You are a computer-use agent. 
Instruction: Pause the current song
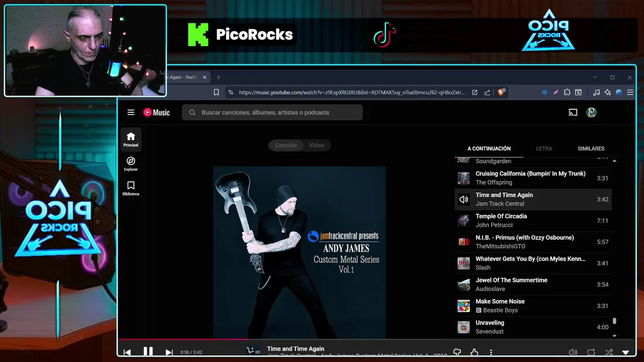148,352
